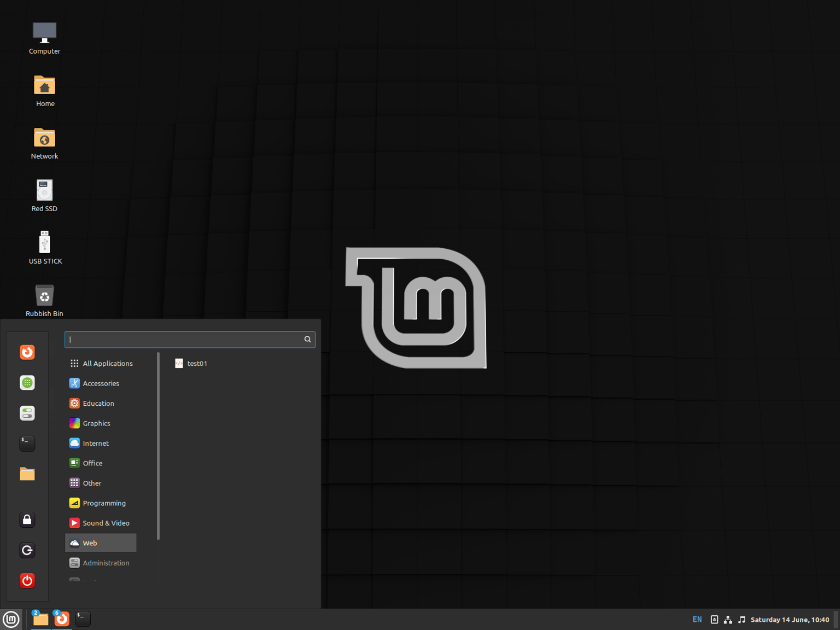Select the Sound & Video category
Viewport: 840px width, 630px height.
(101, 523)
